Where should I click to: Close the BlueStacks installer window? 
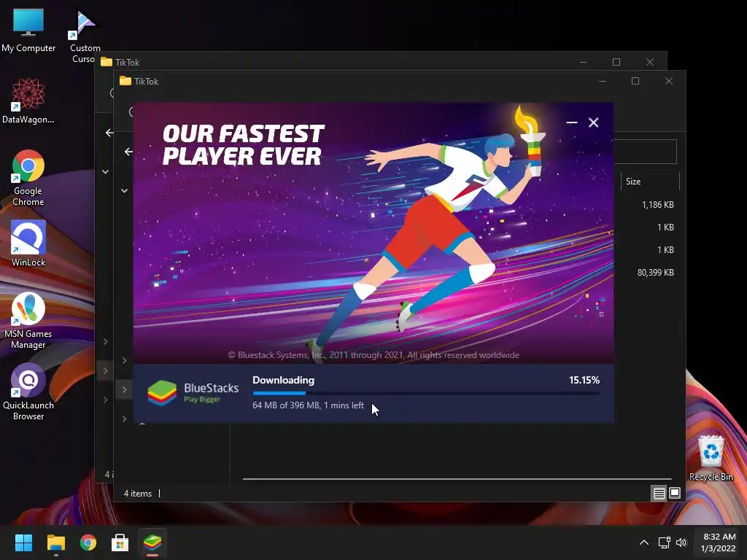tap(594, 122)
